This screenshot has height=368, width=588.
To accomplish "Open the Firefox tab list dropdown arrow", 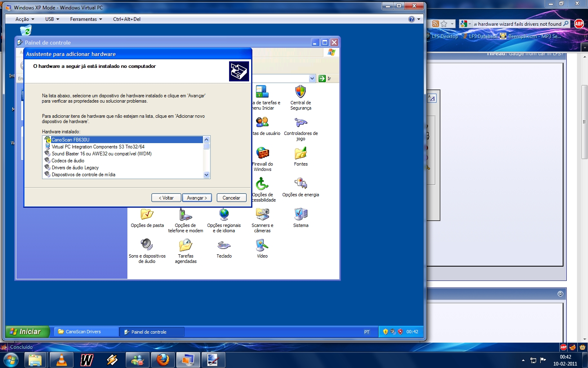I will (x=584, y=48).
